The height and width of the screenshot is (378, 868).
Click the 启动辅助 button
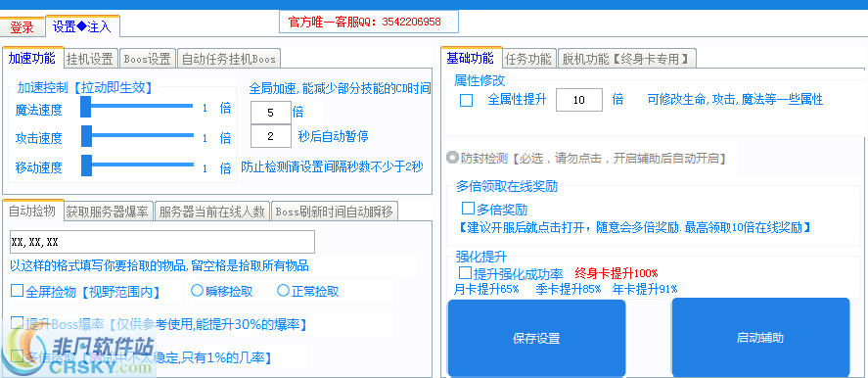click(x=760, y=338)
